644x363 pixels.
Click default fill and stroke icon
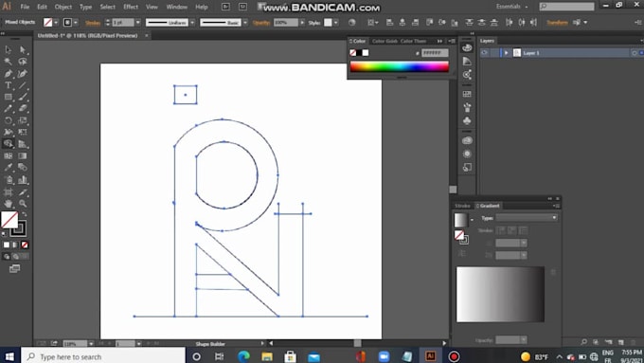point(5,234)
